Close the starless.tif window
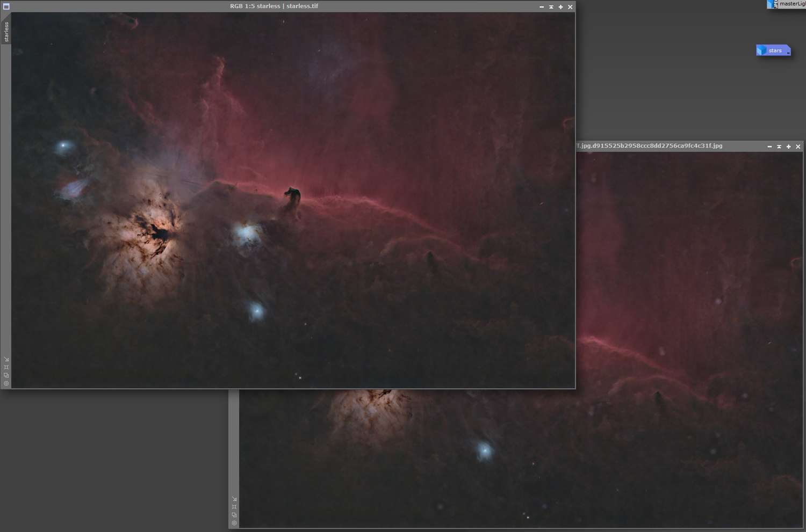This screenshot has width=806, height=532. 571,7
